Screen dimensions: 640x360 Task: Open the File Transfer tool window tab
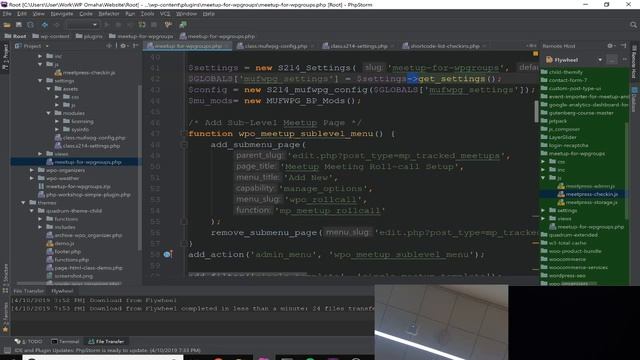(x=106, y=342)
